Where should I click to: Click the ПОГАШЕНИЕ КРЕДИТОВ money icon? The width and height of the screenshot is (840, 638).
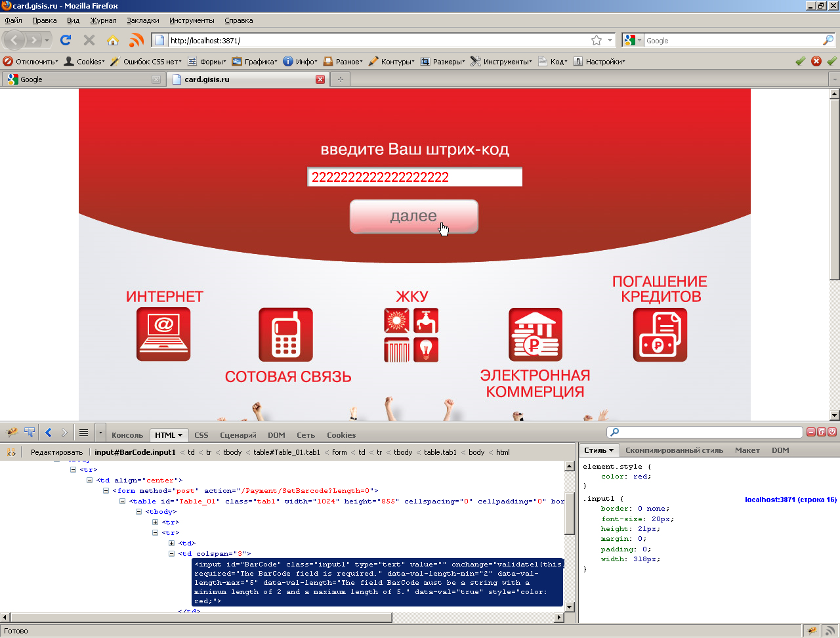(x=660, y=334)
